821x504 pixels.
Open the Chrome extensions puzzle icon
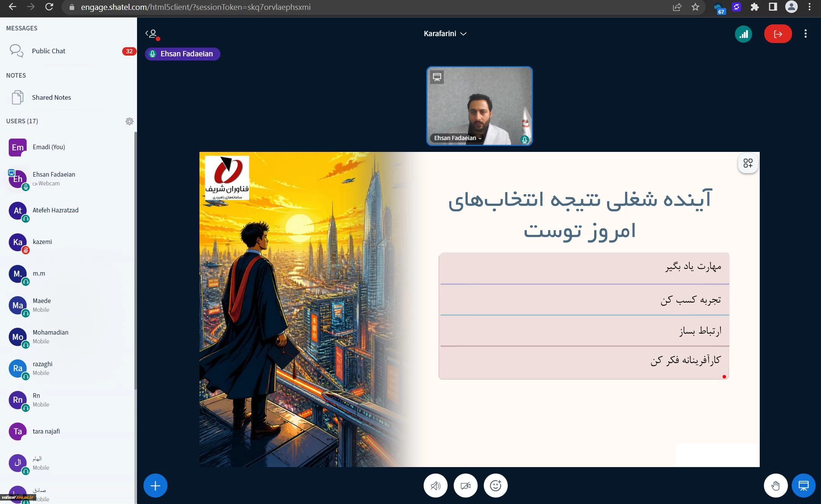point(754,7)
